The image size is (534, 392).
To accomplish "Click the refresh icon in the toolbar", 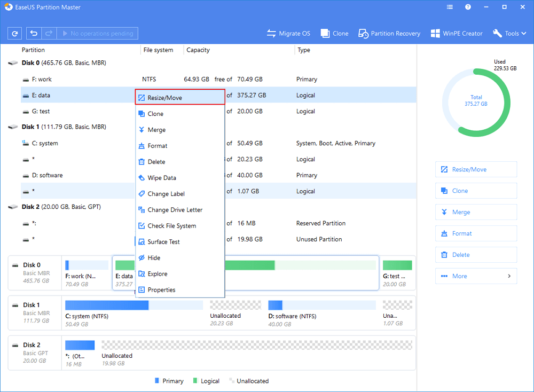I will click(14, 33).
